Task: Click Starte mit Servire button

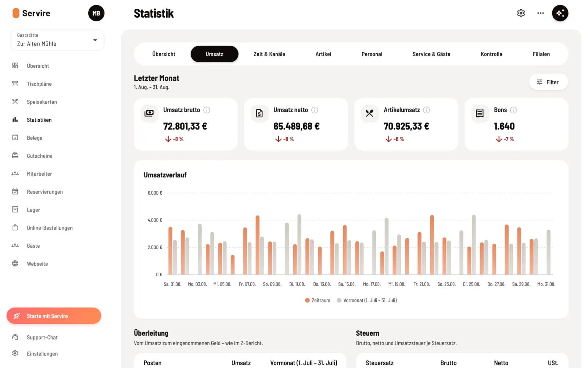Action: click(x=54, y=316)
